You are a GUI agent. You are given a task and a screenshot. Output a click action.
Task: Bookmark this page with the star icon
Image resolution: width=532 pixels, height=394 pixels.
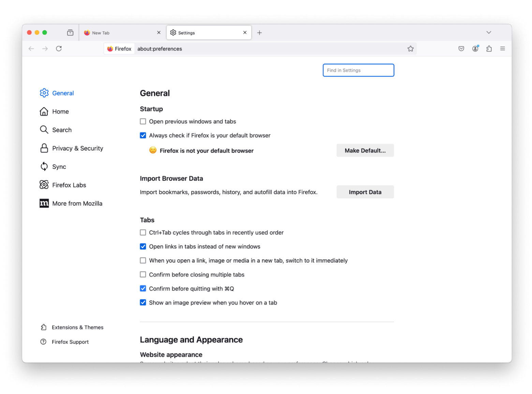tap(410, 49)
